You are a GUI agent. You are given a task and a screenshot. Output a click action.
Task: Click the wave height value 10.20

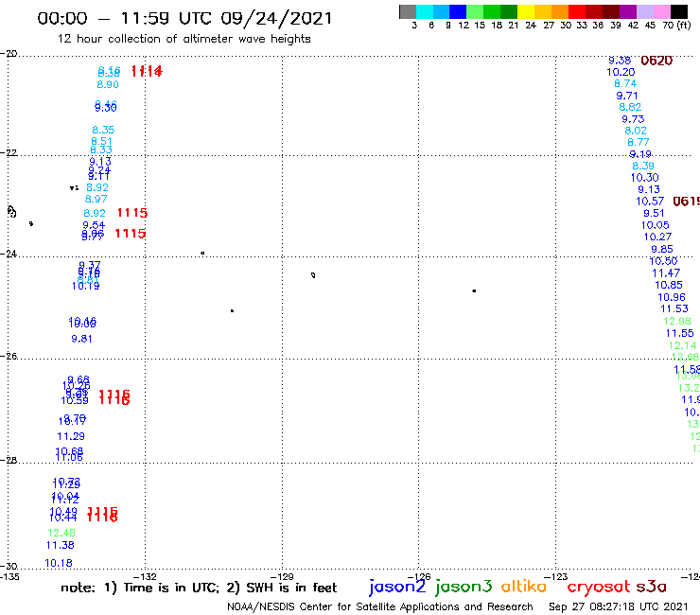pos(621,72)
